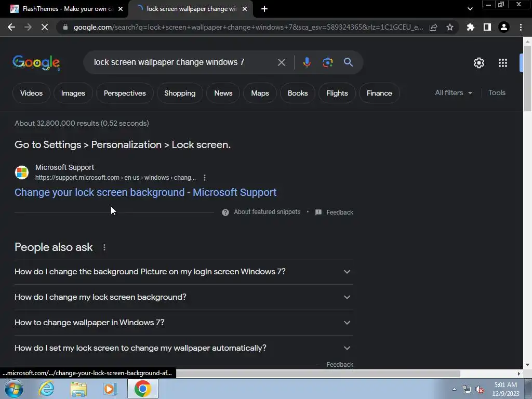Stop page loading with the X button

point(45,27)
